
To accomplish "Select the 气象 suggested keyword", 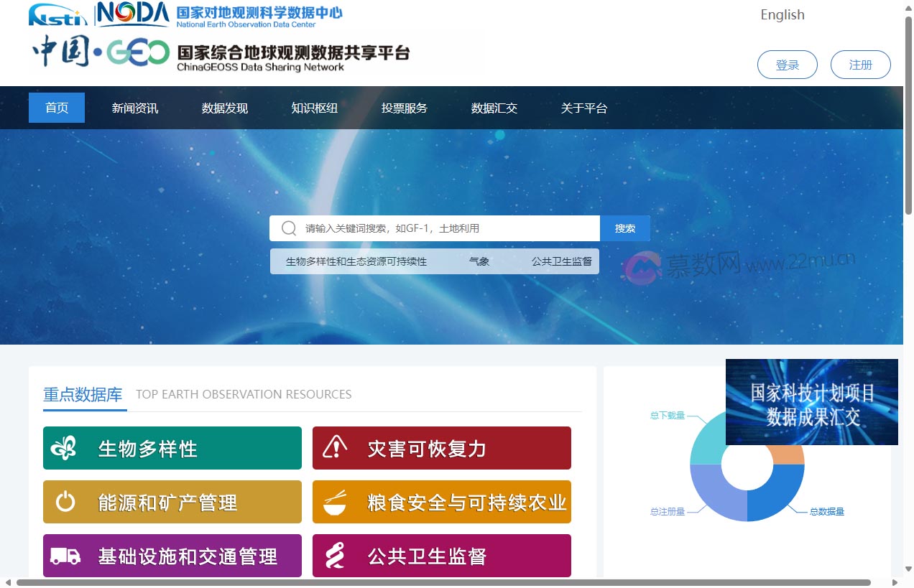I will (479, 261).
